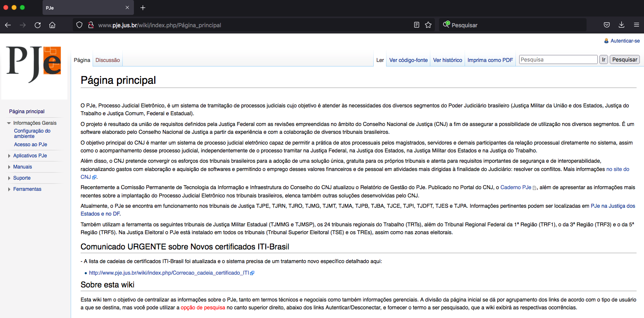Open the tracking protection shield icon
This screenshot has height=318, width=644.
click(80, 25)
